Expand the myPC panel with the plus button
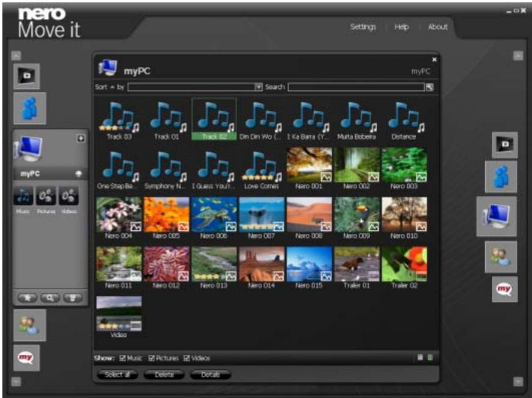532x398 pixels. (x=81, y=138)
